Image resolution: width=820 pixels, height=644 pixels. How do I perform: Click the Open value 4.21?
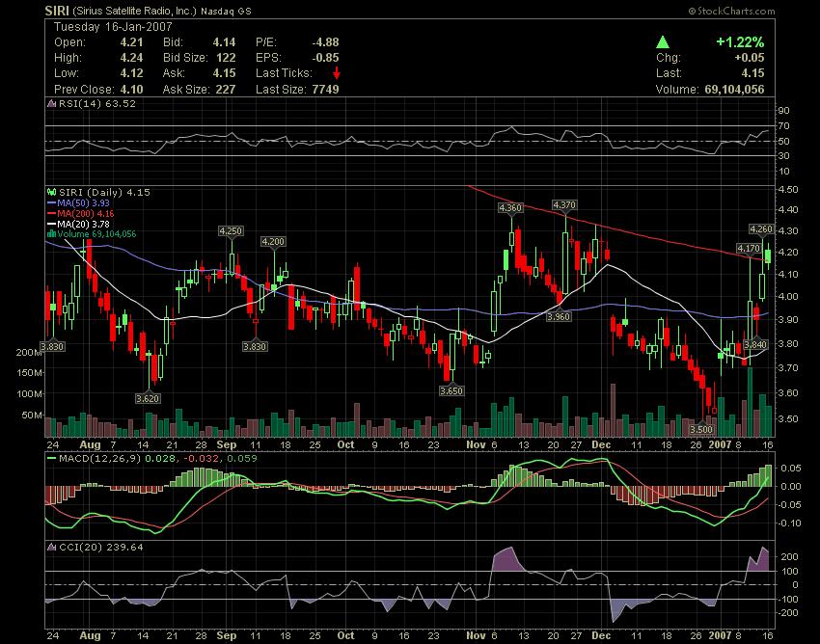131,42
